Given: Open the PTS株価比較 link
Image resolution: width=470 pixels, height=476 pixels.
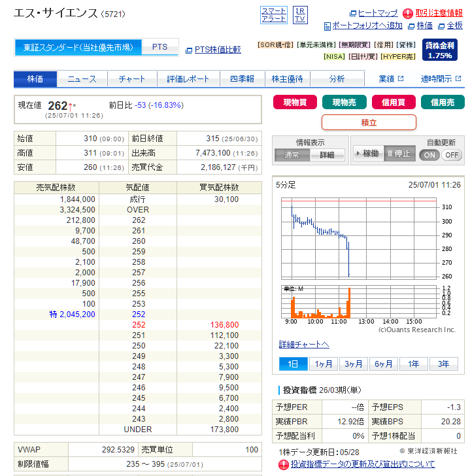Looking at the screenshot, I should (x=218, y=50).
